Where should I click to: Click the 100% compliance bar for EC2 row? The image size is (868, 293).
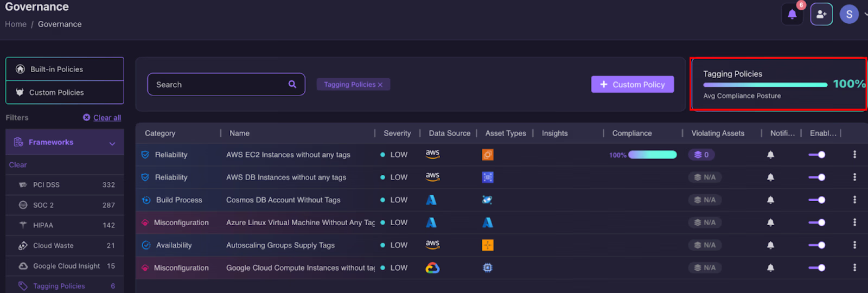click(x=652, y=155)
